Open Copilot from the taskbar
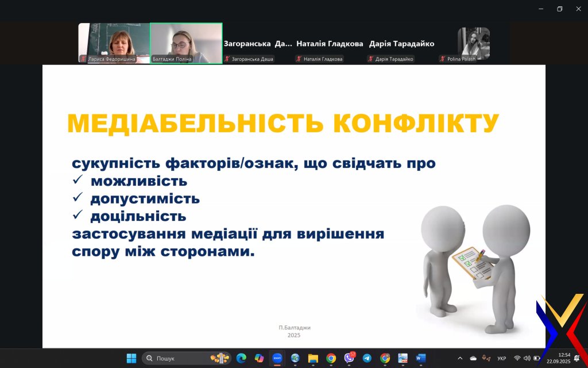588x368 pixels. pyautogui.click(x=259, y=358)
